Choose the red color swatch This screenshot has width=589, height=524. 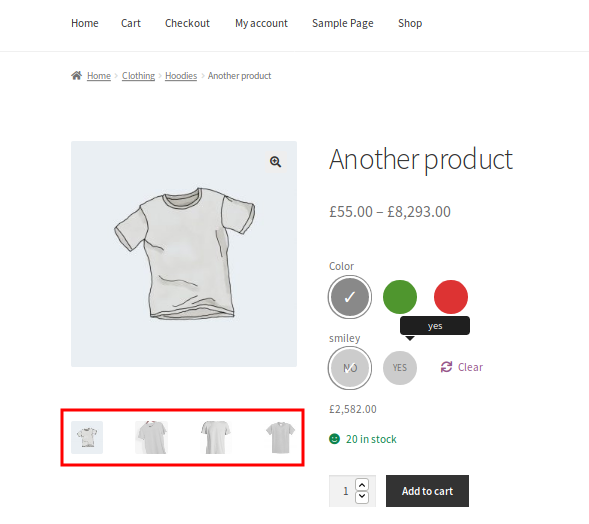tap(451, 297)
